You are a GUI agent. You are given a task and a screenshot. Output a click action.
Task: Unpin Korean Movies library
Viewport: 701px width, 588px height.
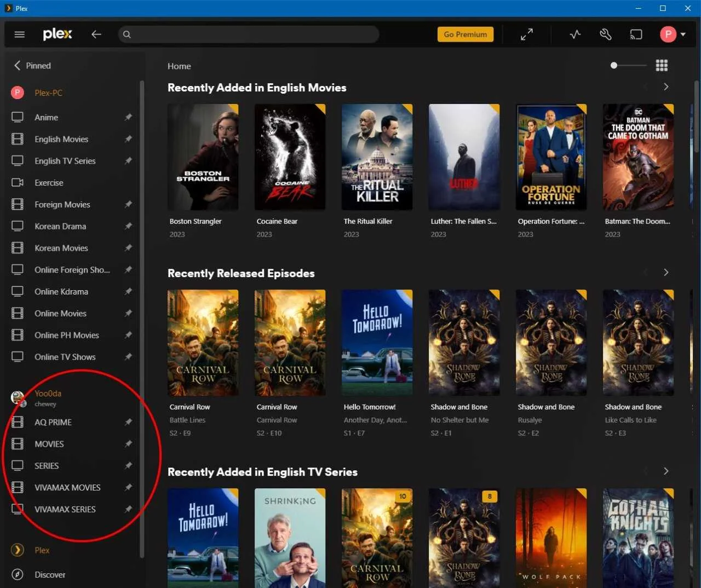(128, 248)
